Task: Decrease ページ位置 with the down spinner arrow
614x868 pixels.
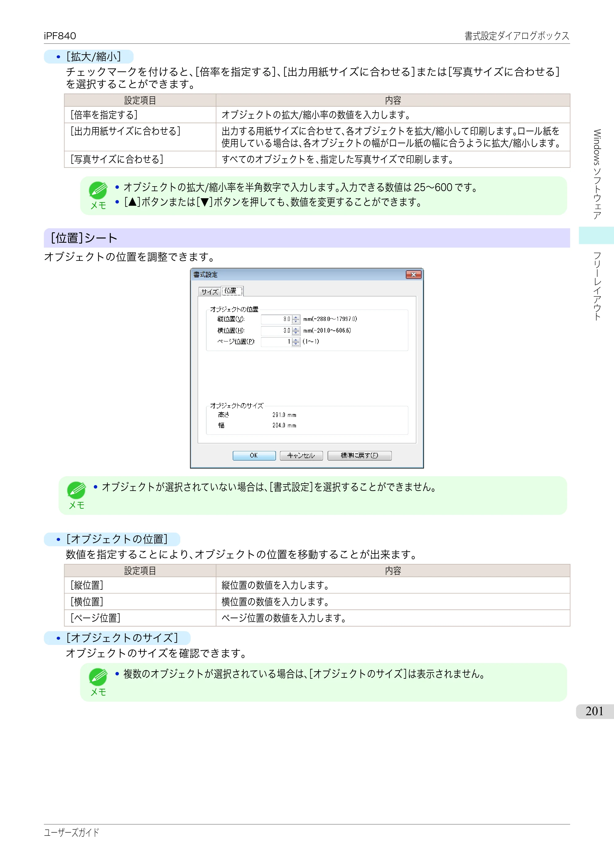Action: (x=296, y=344)
